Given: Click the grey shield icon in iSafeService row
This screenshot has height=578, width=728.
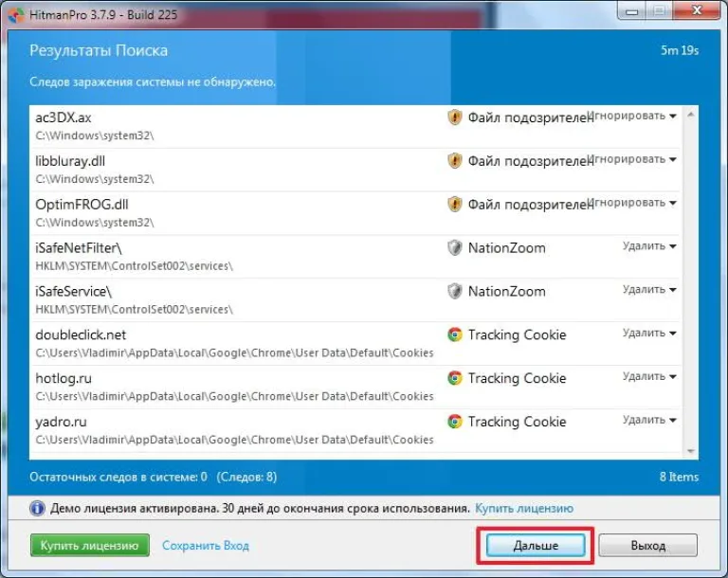Looking at the screenshot, I should point(455,292).
